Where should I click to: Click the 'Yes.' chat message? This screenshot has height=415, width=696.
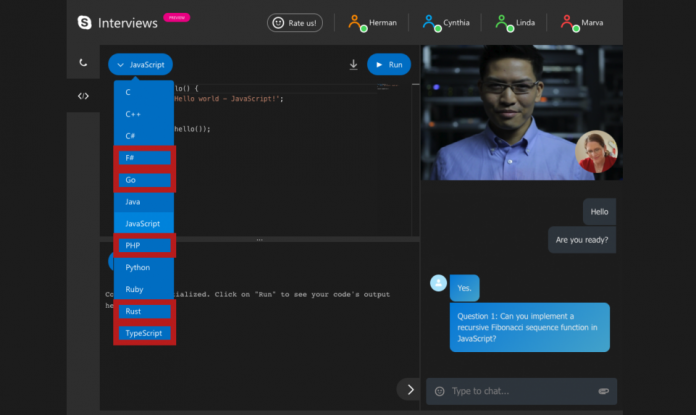[464, 288]
